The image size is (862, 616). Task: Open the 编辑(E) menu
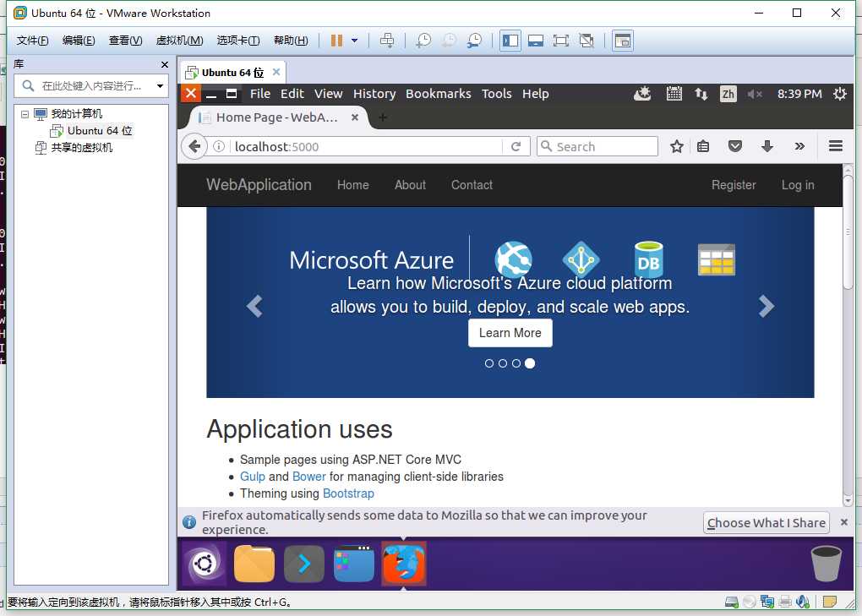(x=79, y=40)
